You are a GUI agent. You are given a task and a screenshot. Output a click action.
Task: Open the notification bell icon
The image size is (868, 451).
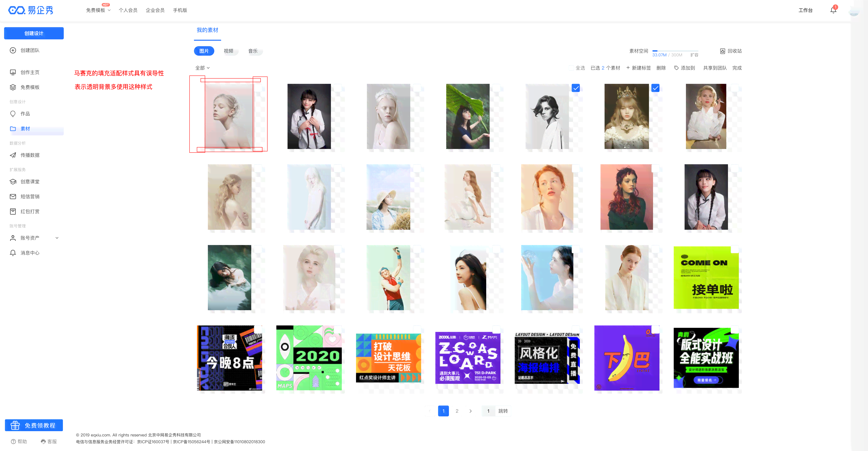[833, 11]
